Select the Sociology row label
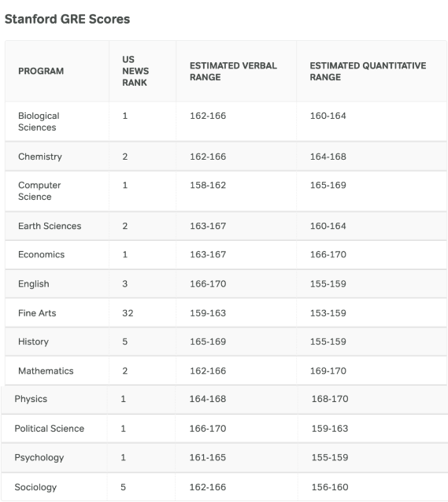Viewport: 448px width, 502px height. tap(35, 487)
